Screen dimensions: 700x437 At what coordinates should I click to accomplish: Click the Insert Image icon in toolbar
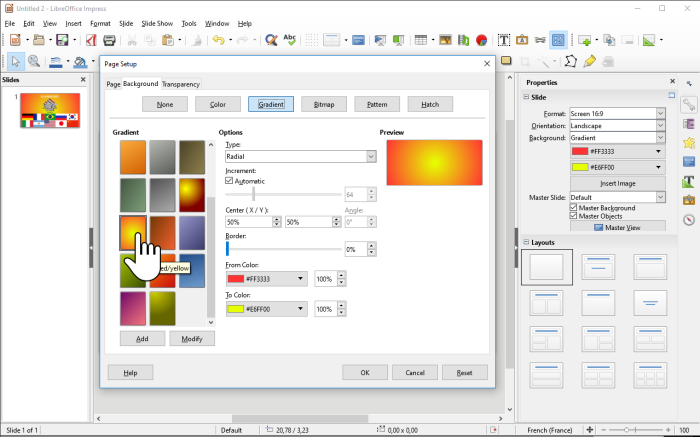click(445, 40)
